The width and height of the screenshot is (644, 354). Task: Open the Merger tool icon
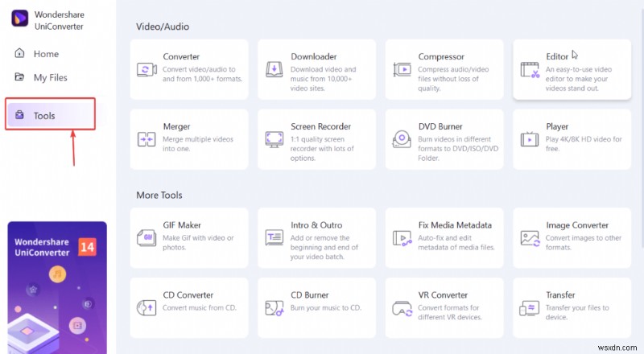coord(147,139)
